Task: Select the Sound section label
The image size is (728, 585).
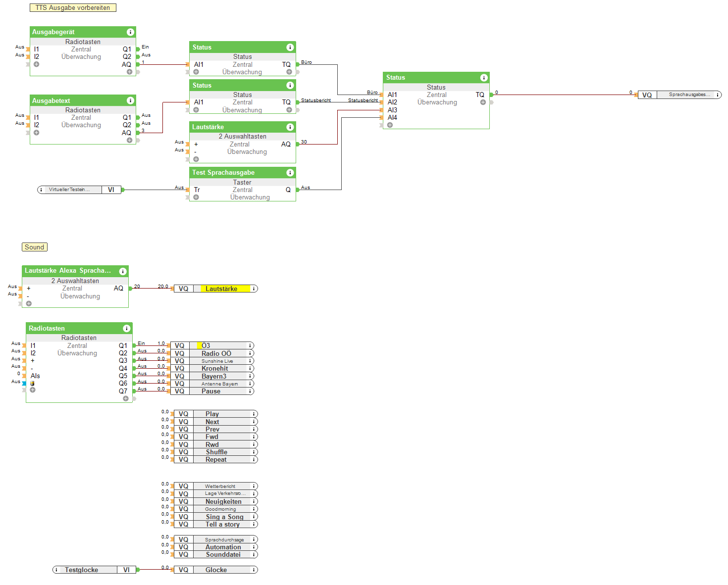Action: (35, 247)
